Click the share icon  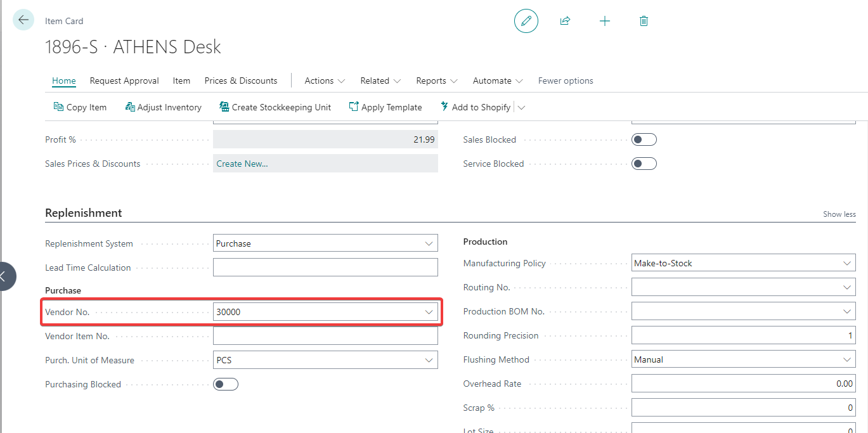565,21
